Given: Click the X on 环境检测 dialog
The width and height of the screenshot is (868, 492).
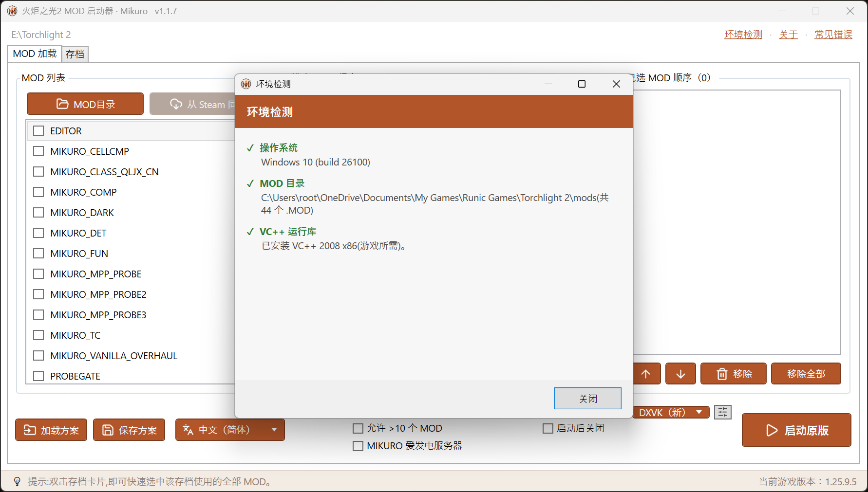Looking at the screenshot, I should point(616,84).
